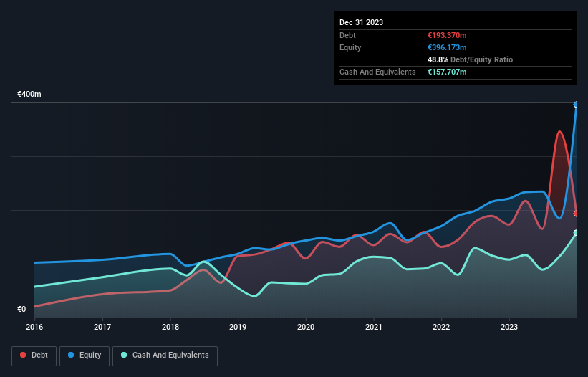Image resolution: width=588 pixels, height=377 pixels.
Task: Toggle Cash And Equivalents legend button
Action: 165,355
